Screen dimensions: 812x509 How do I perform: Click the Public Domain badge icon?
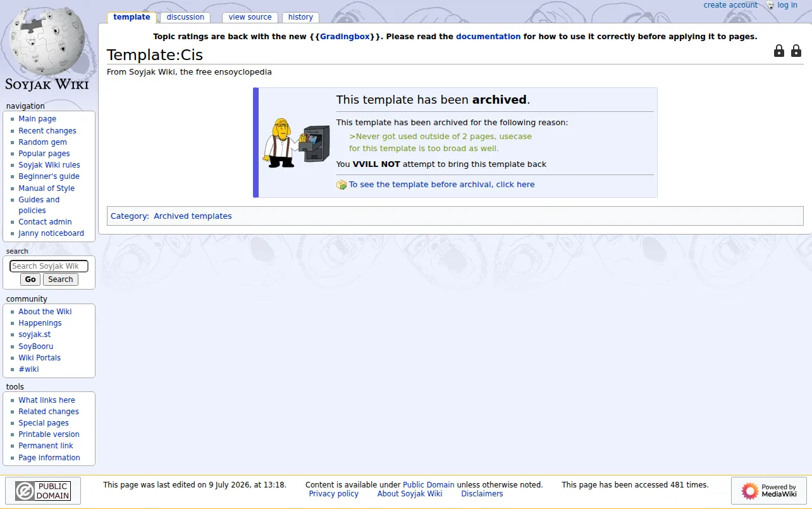coord(43,491)
